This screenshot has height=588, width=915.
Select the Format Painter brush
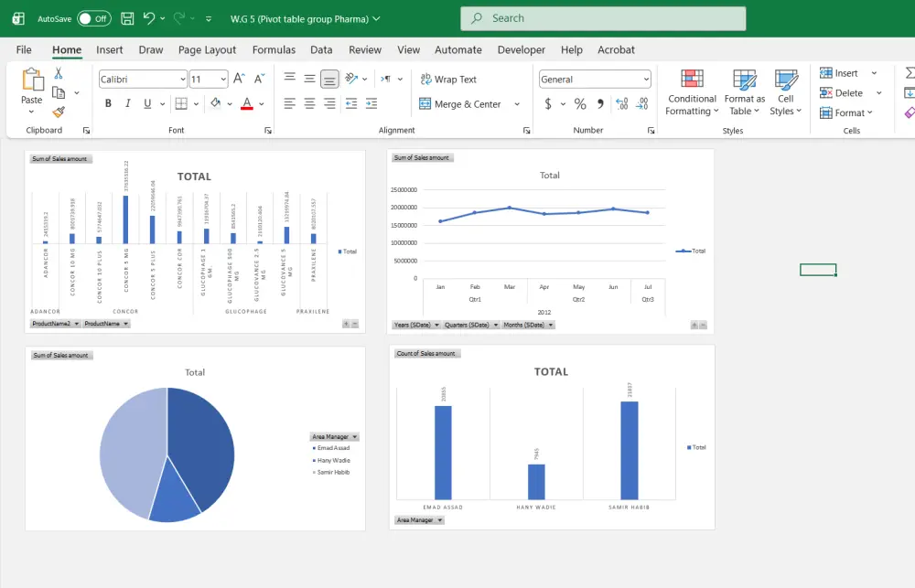[x=59, y=112]
